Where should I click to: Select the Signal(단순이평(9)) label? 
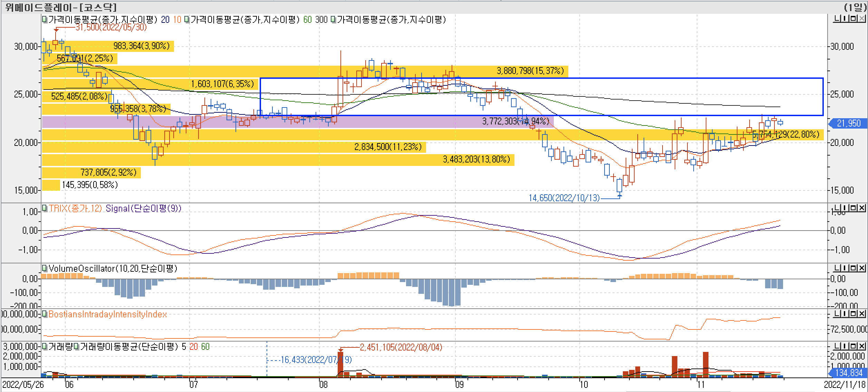pyautogui.click(x=143, y=208)
